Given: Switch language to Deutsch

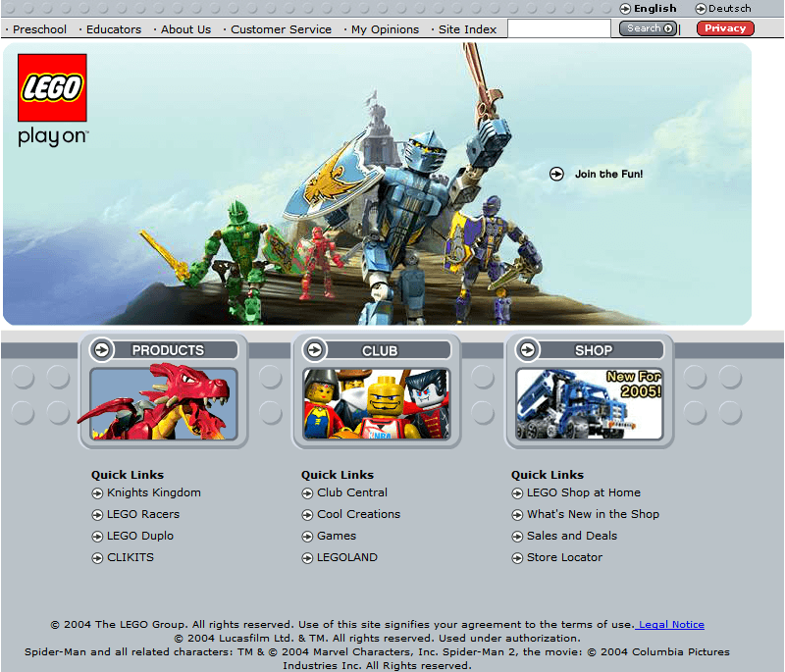Looking at the screenshot, I should click(729, 9).
